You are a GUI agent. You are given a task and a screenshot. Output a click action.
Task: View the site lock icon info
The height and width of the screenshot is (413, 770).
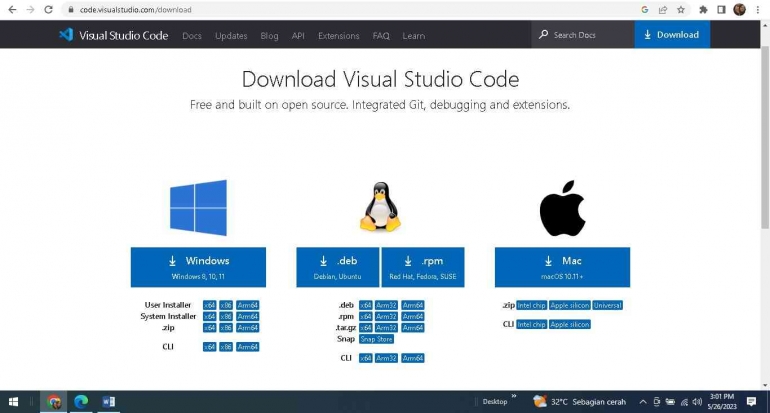pos(71,10)
